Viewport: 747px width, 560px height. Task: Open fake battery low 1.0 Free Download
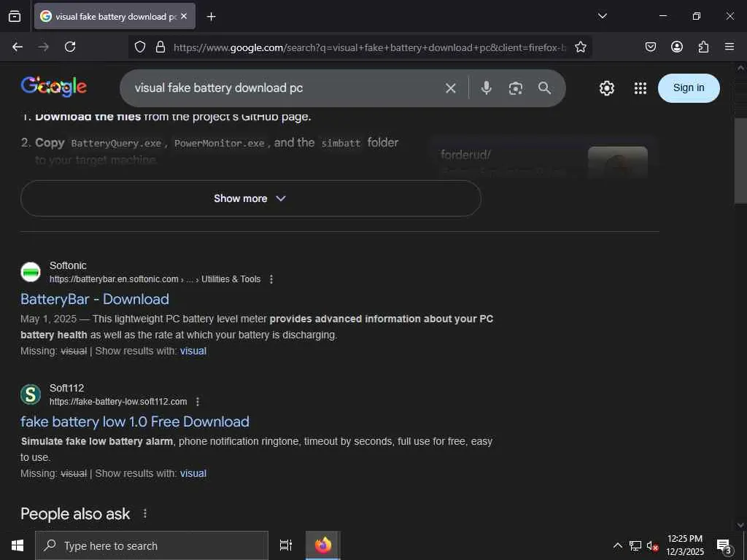pos(135,421)
